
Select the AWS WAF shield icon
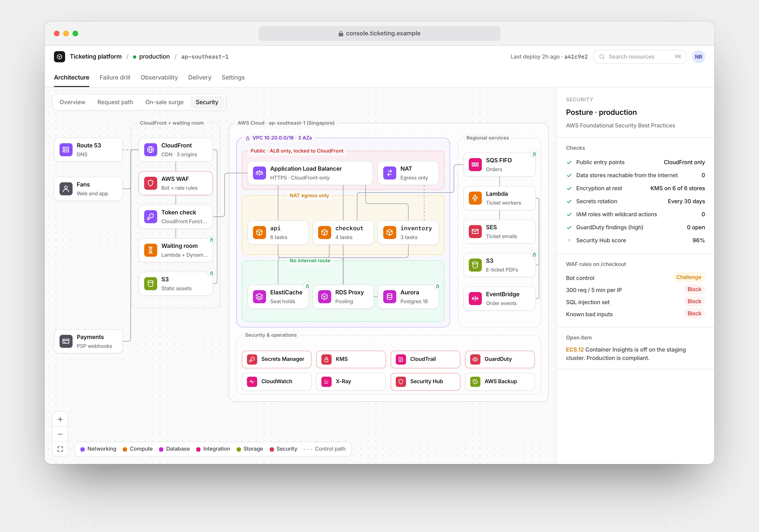click(x=150, y=183)
